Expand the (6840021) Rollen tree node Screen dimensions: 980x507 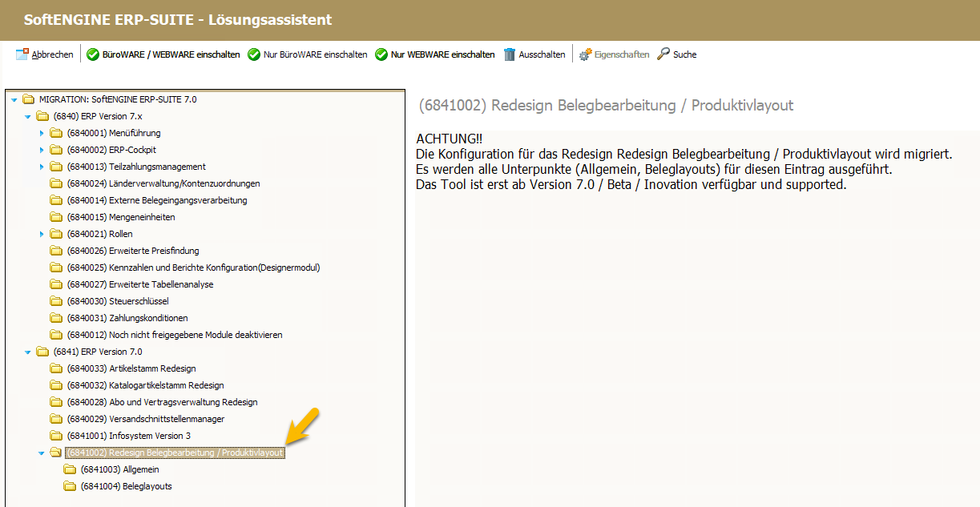42,234
